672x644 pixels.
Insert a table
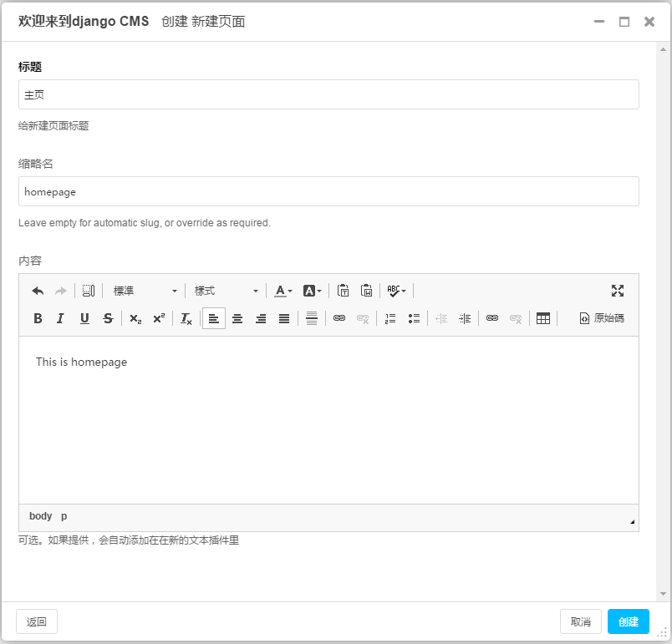click(x=543, y=318)
